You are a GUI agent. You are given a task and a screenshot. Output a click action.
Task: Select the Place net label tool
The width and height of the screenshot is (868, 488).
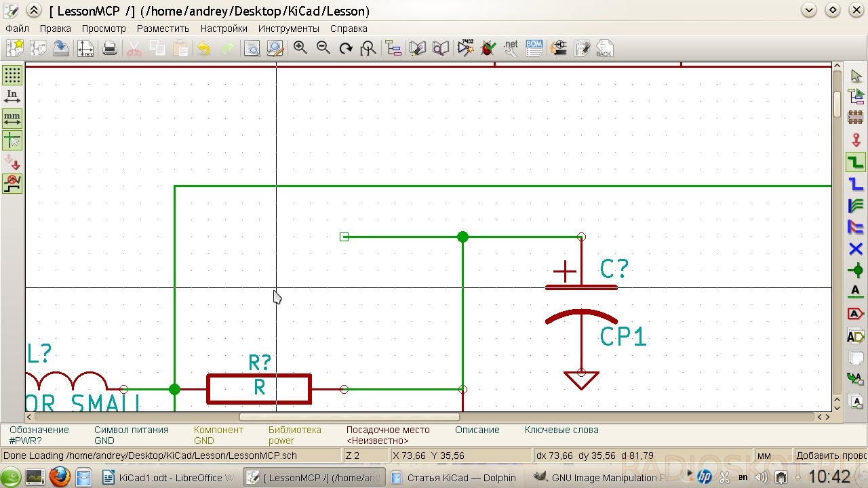(856, 292)
